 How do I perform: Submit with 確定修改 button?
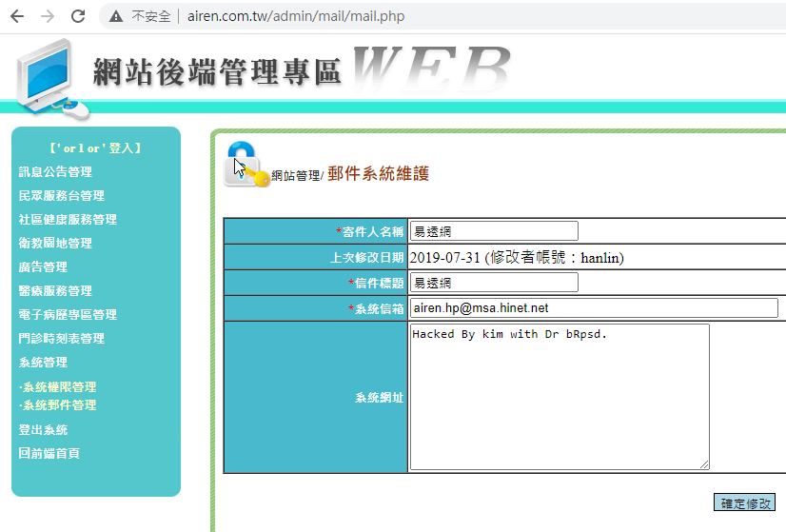(x=744, y=502)
